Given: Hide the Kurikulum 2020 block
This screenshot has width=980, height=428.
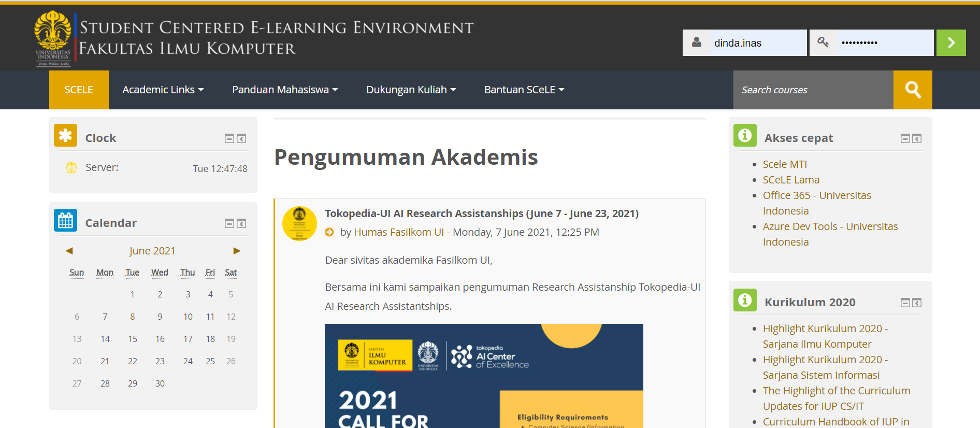Looking at the screenshot, I should coord(905,303).
